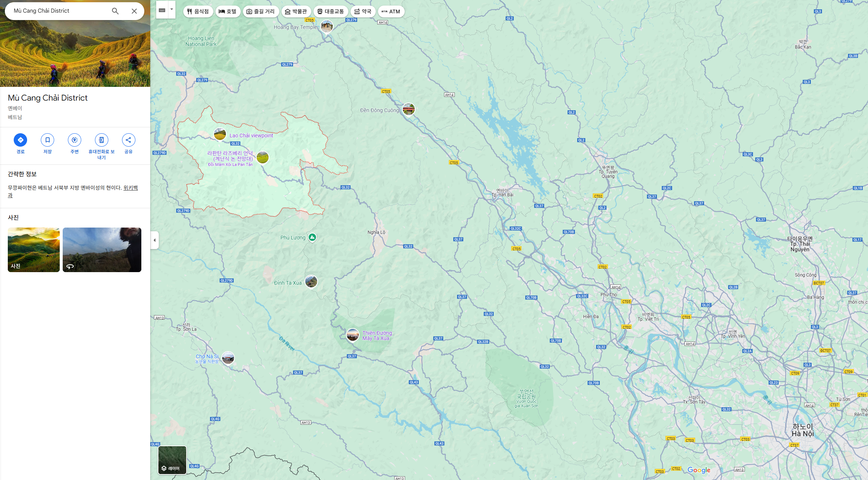Image resolution: width=868 pixels, height=480 pixels.
Task: Open the Wikipedia (위키백과) link
Action: pos(130,188)
